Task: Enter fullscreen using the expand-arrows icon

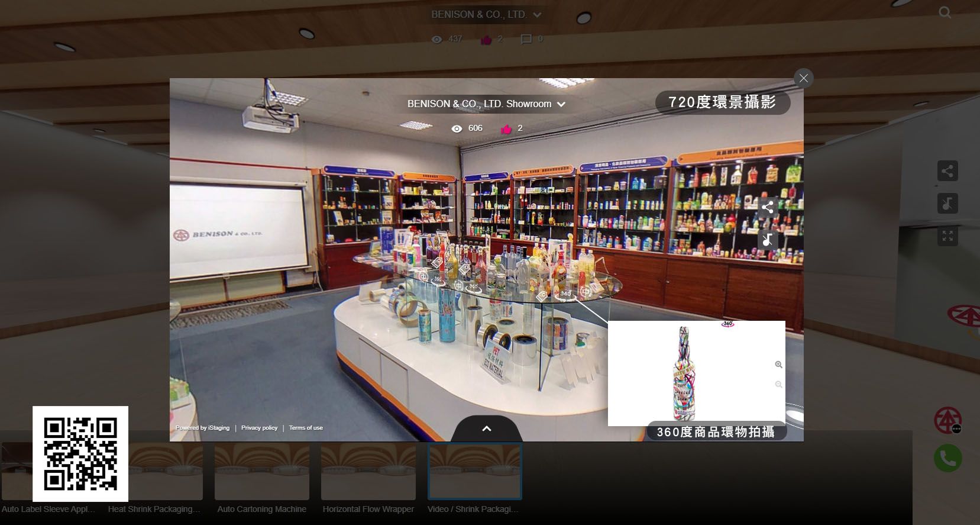Action: point(947,236)
